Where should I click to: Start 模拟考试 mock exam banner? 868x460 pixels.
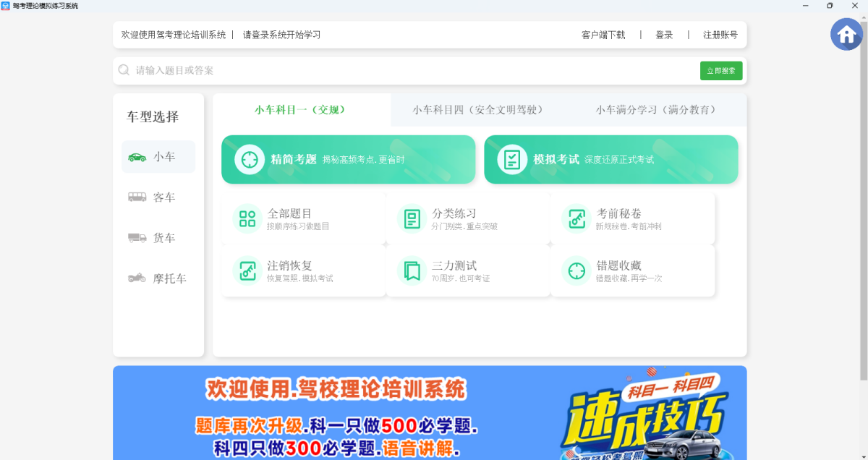[610, 160]
